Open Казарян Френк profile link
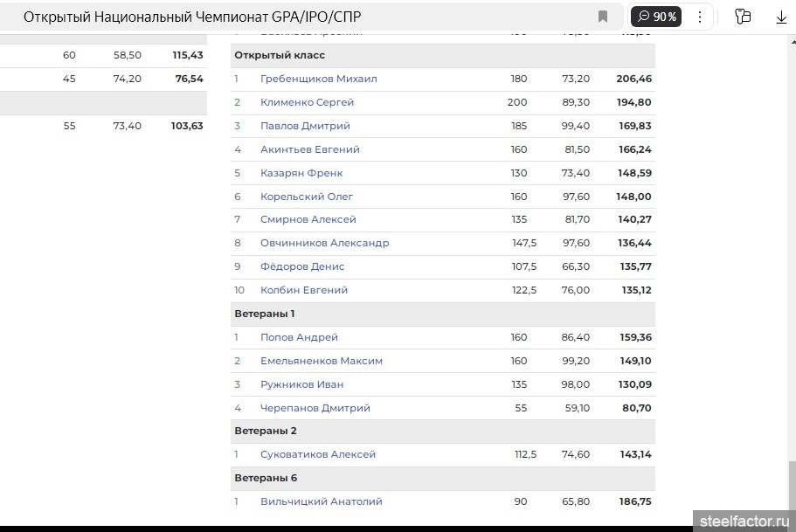796x532 pixels. [x=301, y=173]
